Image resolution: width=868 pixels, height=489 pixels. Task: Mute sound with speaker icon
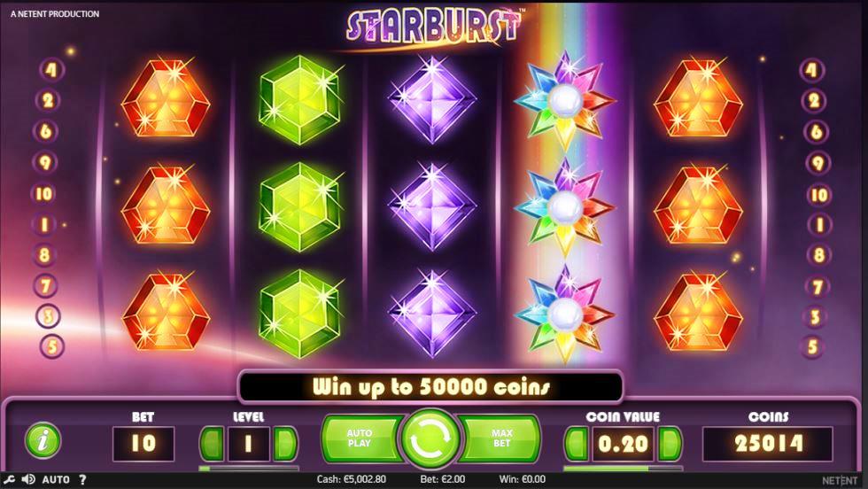pyautogui.click(x=28, y=479)
